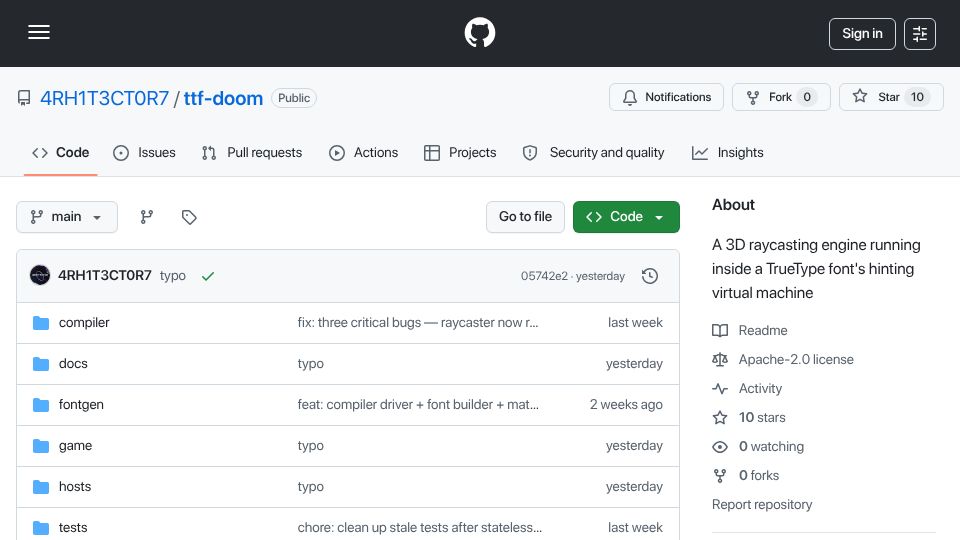View check status via green checkmark
Image resolution: width=960 pixels, height=540 pixels.
[208, 276]
